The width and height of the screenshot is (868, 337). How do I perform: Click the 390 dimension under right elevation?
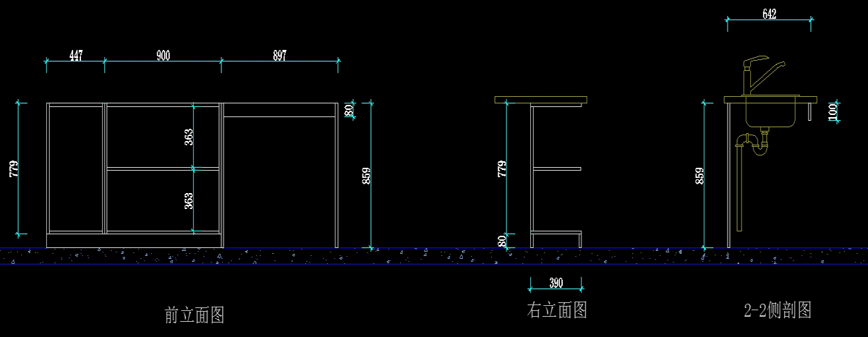[x=556, y=281]
